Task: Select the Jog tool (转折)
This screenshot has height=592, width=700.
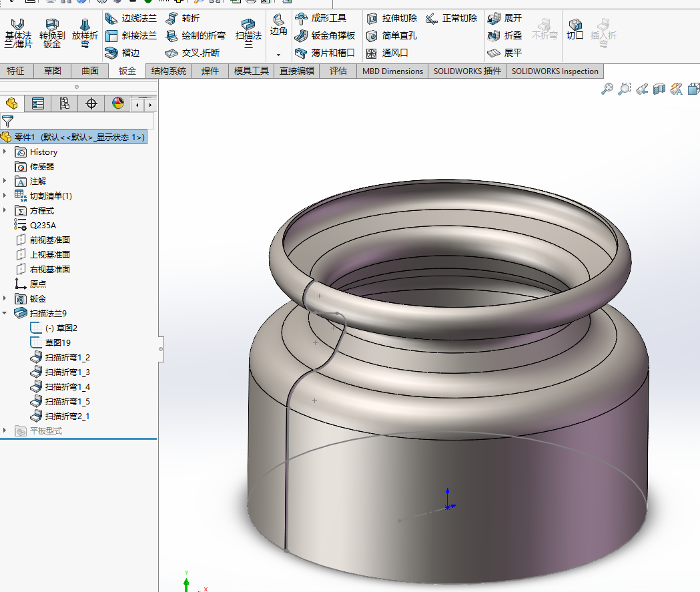Action: (x=182, y=18)
